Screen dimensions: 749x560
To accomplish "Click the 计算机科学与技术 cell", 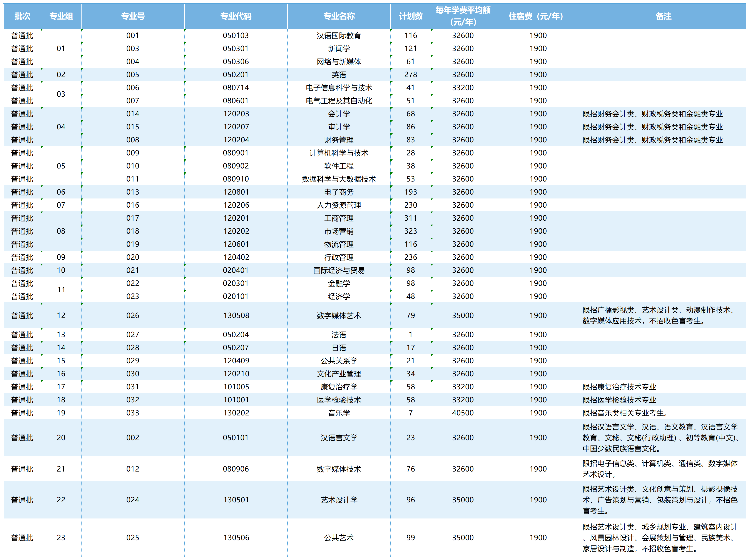I will [339, 153].
